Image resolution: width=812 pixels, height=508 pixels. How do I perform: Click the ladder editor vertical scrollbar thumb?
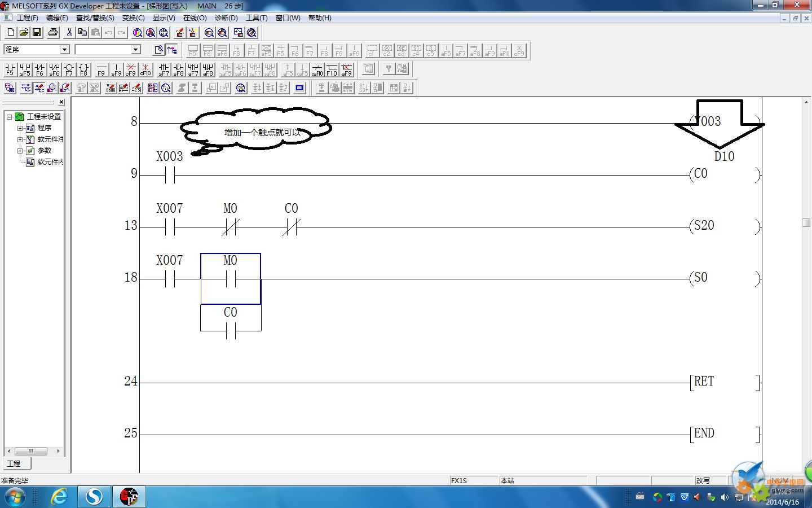click(x=806, y=222)
